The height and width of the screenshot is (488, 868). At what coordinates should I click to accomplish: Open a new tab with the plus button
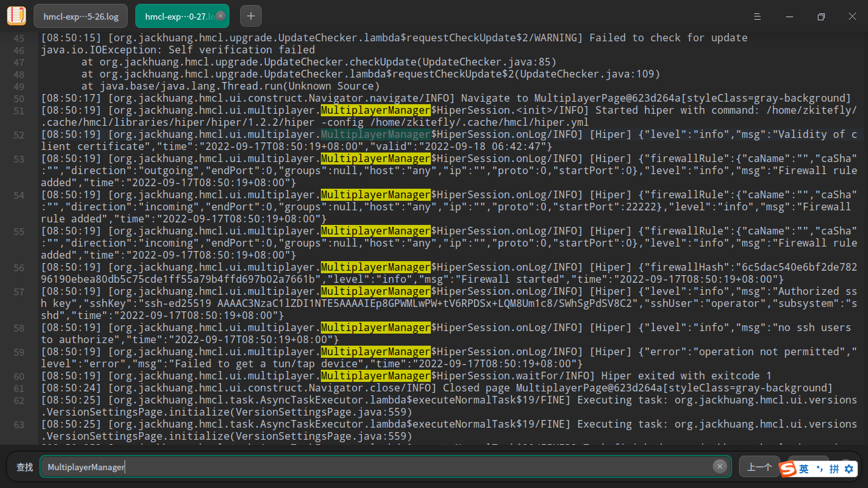[251, 16]
